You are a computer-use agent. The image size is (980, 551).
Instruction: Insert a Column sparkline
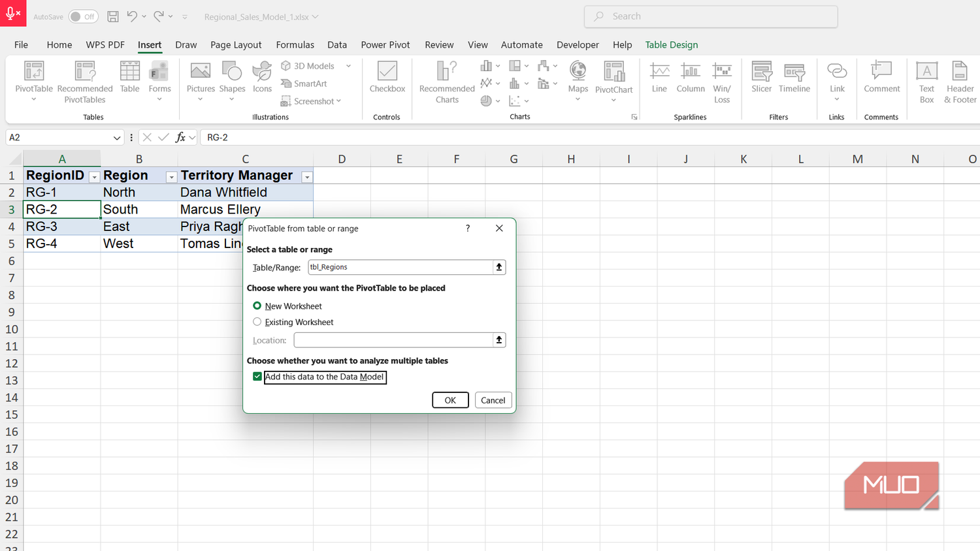[x=691, y=77]
